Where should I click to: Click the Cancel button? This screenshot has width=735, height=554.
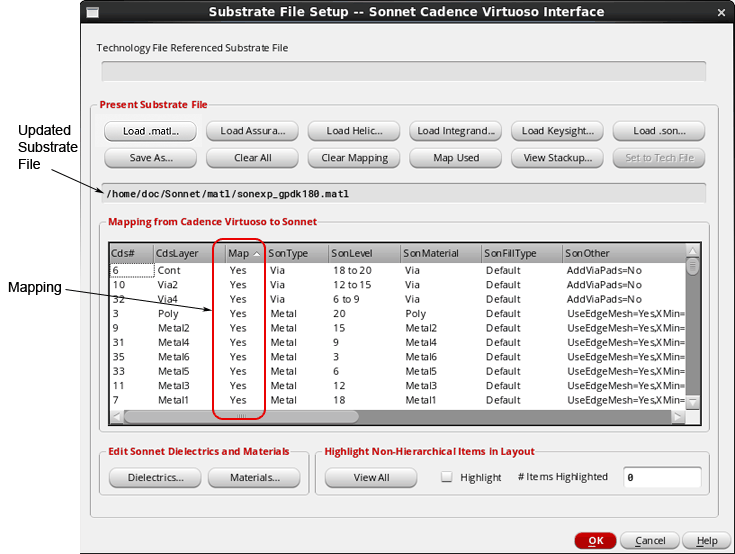click(x=650, y=541)
